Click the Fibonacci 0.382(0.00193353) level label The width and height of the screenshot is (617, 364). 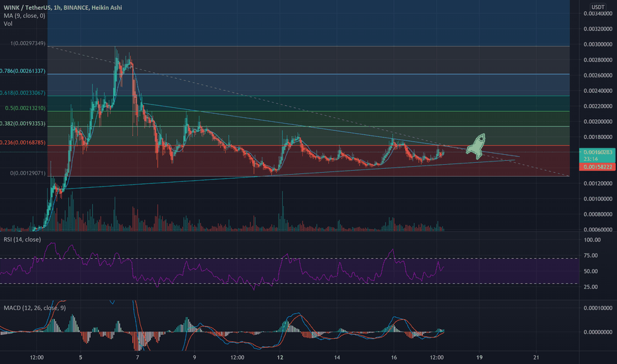[23, 124]
